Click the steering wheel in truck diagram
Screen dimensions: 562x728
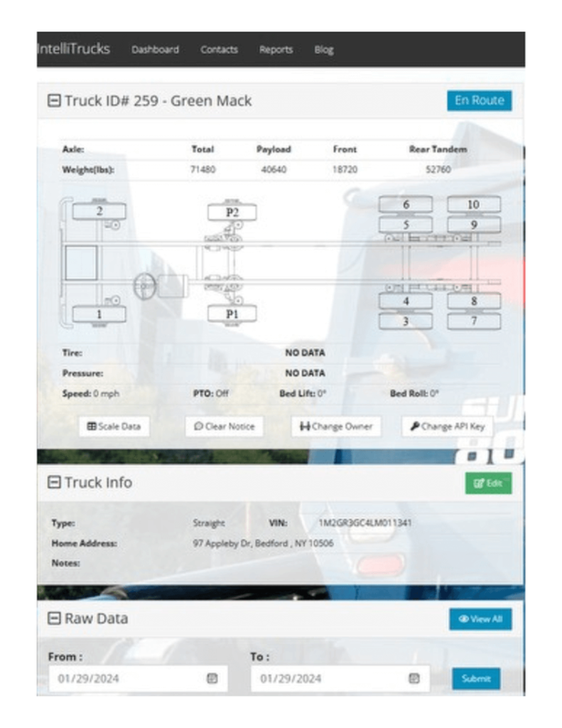[x=145, y=286]
